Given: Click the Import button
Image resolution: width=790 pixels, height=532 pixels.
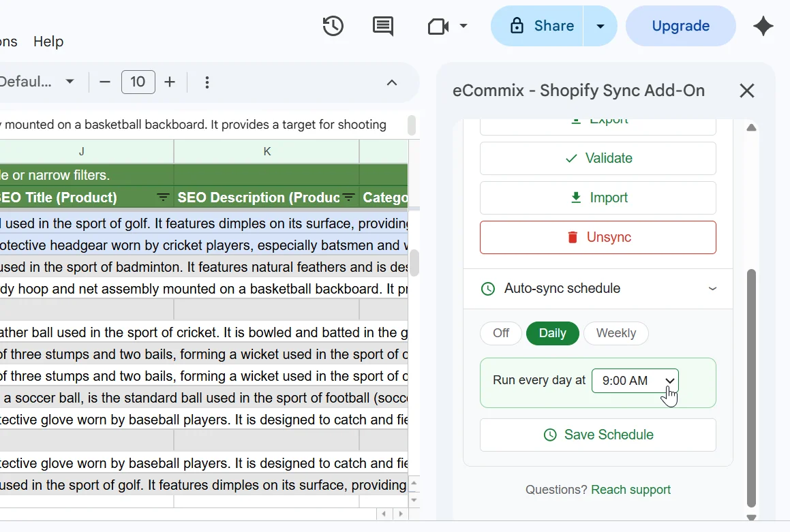Looking at the screenshot, I should (598, 198).
